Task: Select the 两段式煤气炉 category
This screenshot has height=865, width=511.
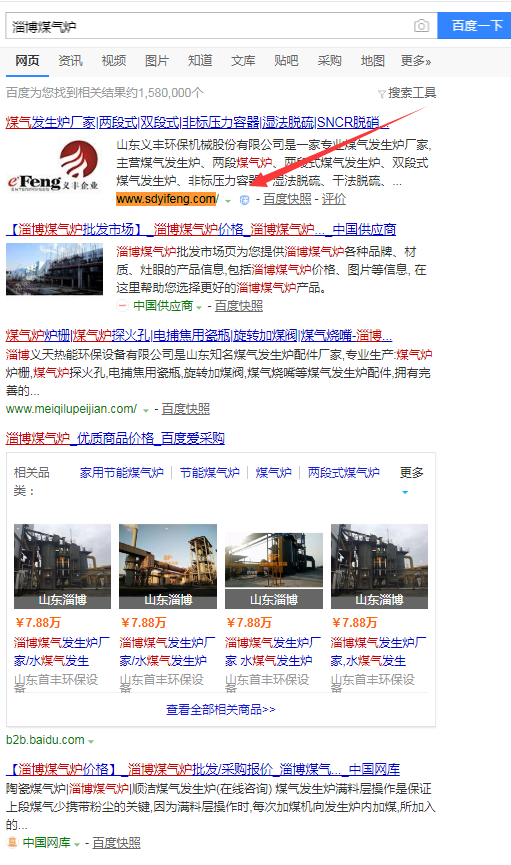Action: pos(343,473)
